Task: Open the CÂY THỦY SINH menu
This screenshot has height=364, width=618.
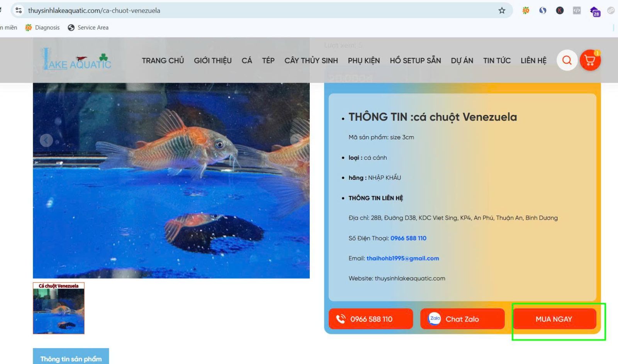Action: [311, 61]
